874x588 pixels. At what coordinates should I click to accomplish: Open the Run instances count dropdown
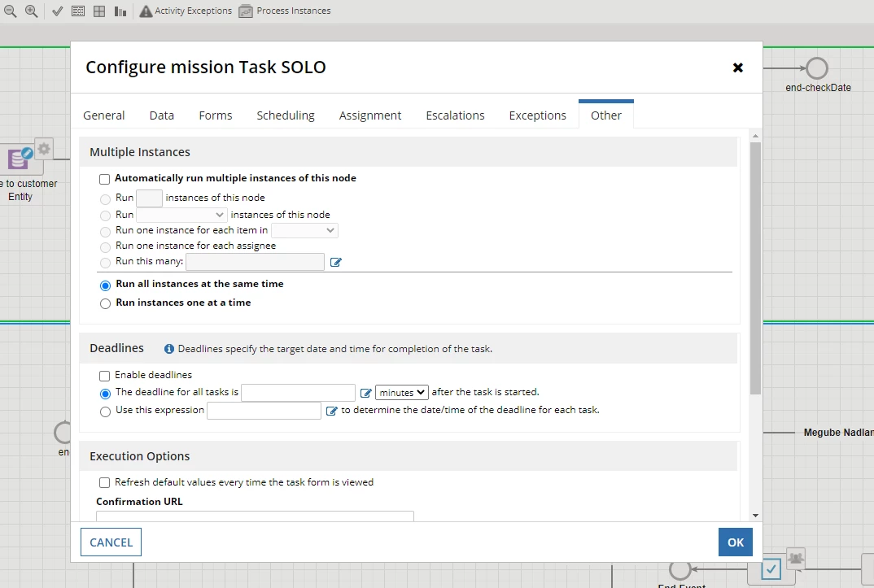181,215
